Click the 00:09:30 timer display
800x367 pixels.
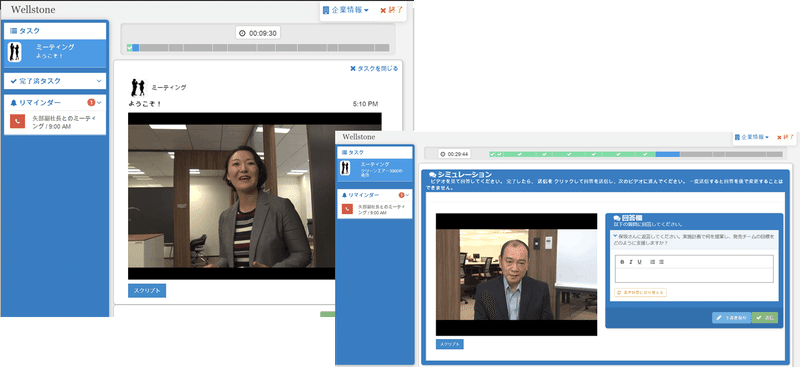click(x=258, y=33)
